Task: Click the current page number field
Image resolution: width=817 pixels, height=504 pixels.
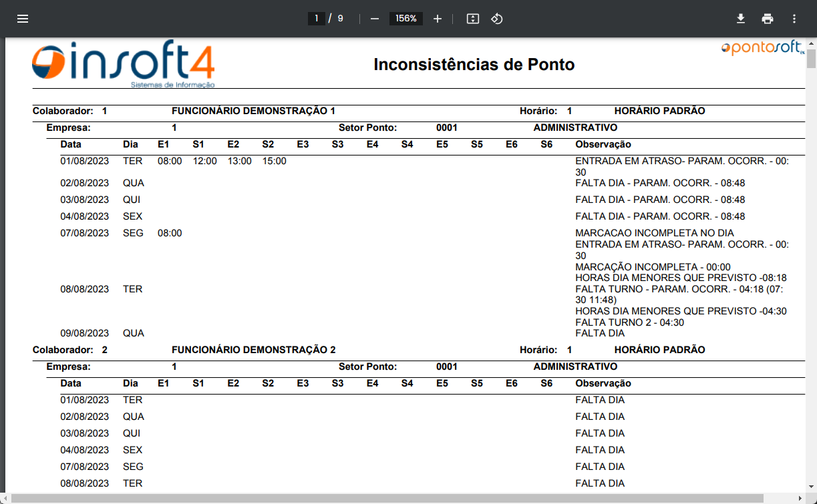Action: [x=317, y=19]
